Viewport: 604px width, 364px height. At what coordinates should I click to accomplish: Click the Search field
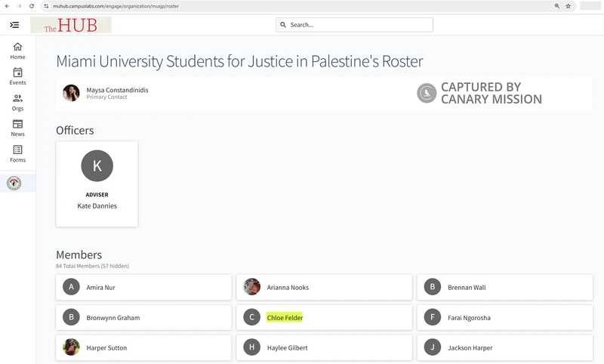pyautogui.click(x=354, y=25)
